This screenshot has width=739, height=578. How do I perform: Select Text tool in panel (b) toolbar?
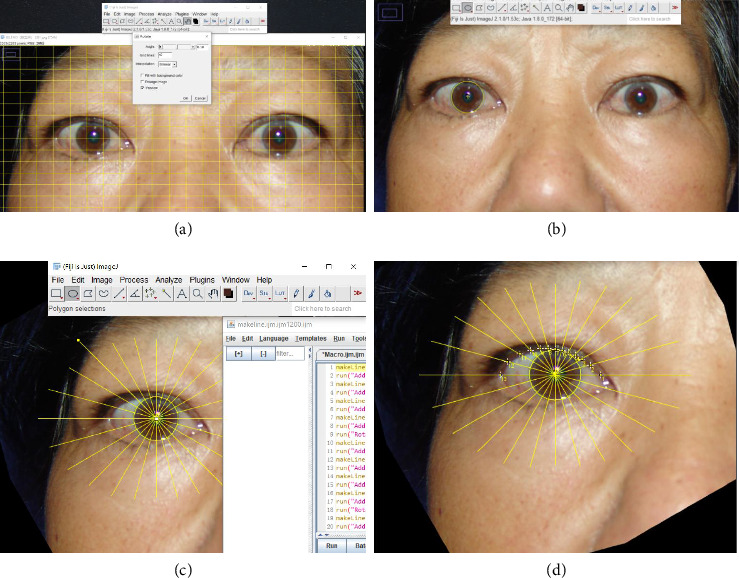click(547, 8)
